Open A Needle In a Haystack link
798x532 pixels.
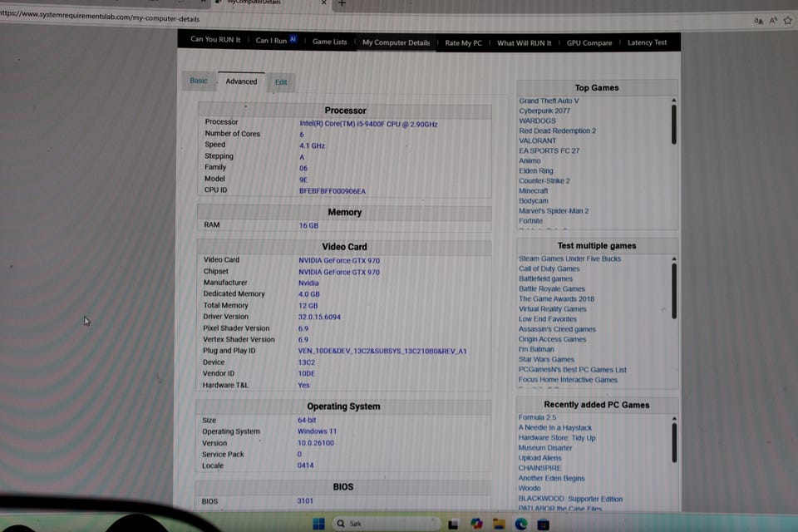(554, 427)
